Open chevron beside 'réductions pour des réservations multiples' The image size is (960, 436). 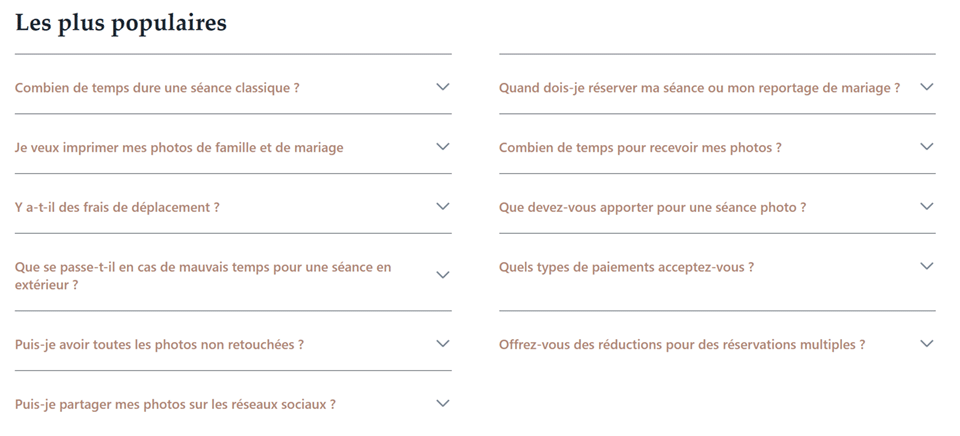[927, 344]
